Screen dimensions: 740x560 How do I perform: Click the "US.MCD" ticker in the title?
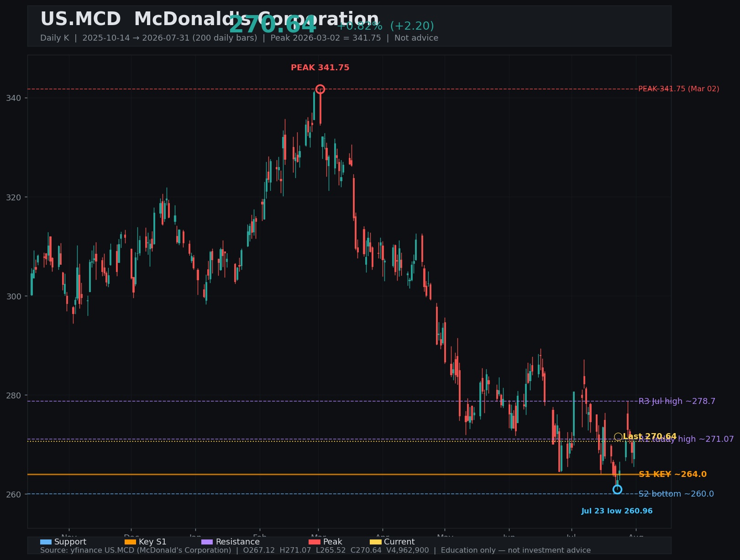pyautogui.click(x=80, y=19)
